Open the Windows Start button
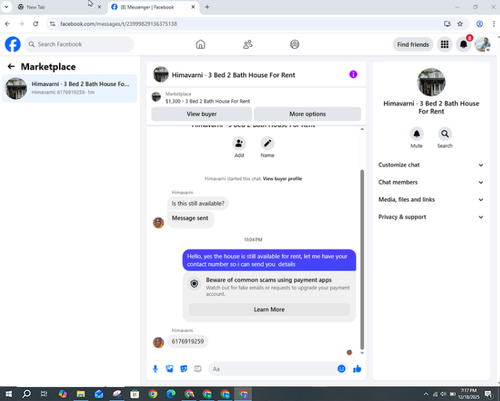500x401 pixels. (x=9, y=394)
